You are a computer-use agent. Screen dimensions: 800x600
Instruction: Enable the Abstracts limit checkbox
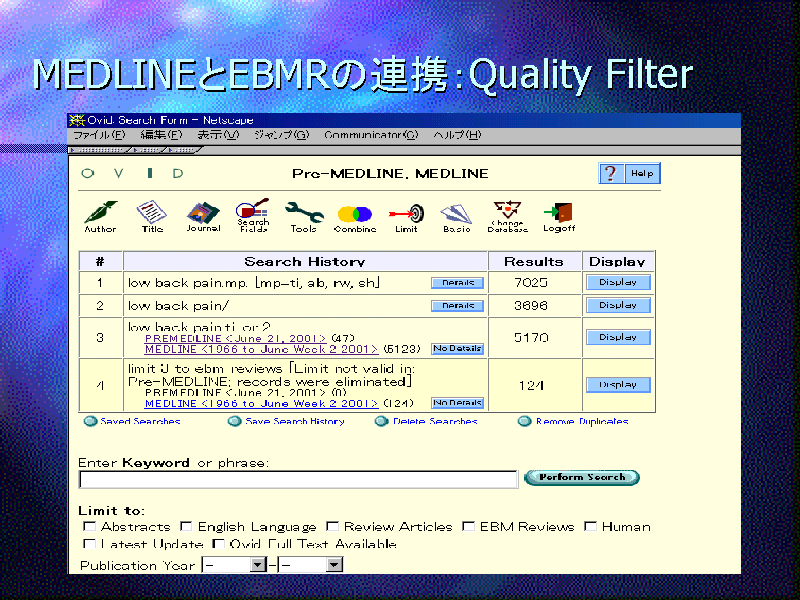[x=90, y=527]
